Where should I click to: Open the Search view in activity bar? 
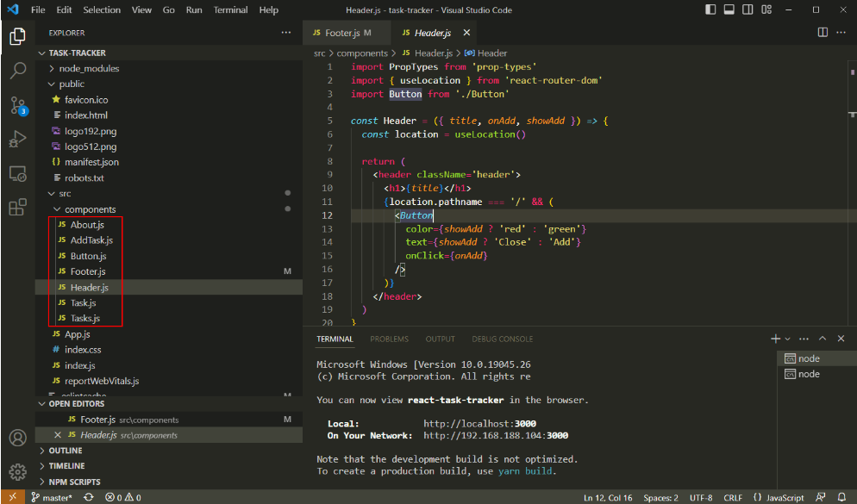[x=17, y=70]
